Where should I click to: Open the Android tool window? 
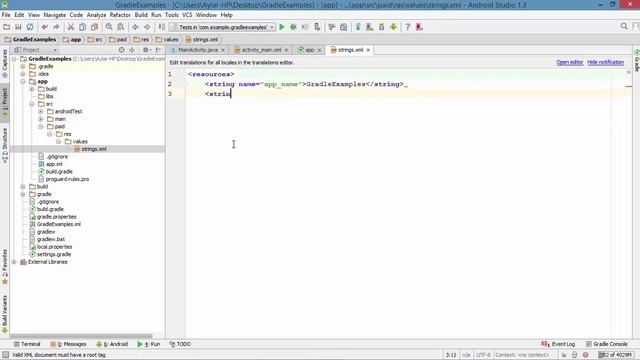pyautogui.click(x=112, y=344)
